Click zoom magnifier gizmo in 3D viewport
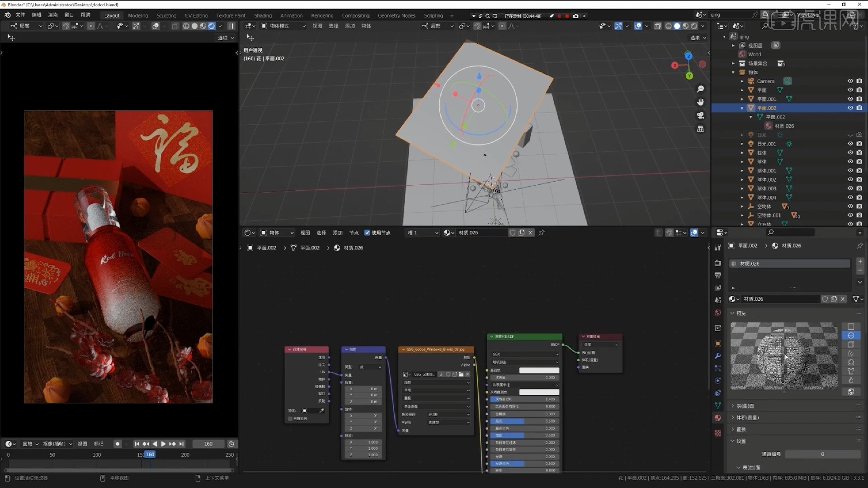 coord(700,89)
